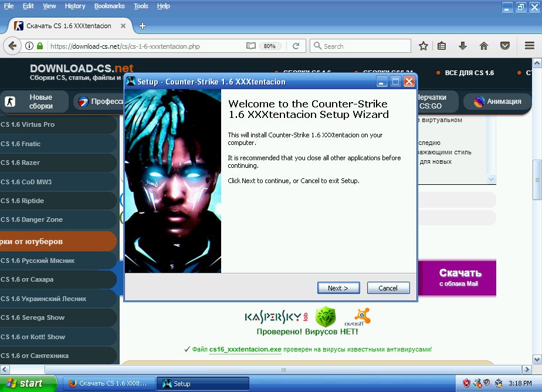Open CS 1.6 Danger Zone sidebar link
This screenshot has height=392, width=542.
58,219
